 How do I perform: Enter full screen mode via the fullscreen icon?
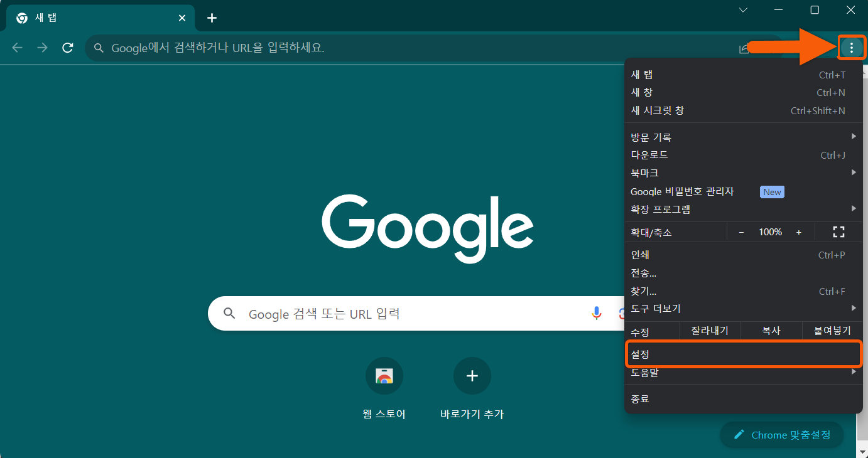(838, 232)
